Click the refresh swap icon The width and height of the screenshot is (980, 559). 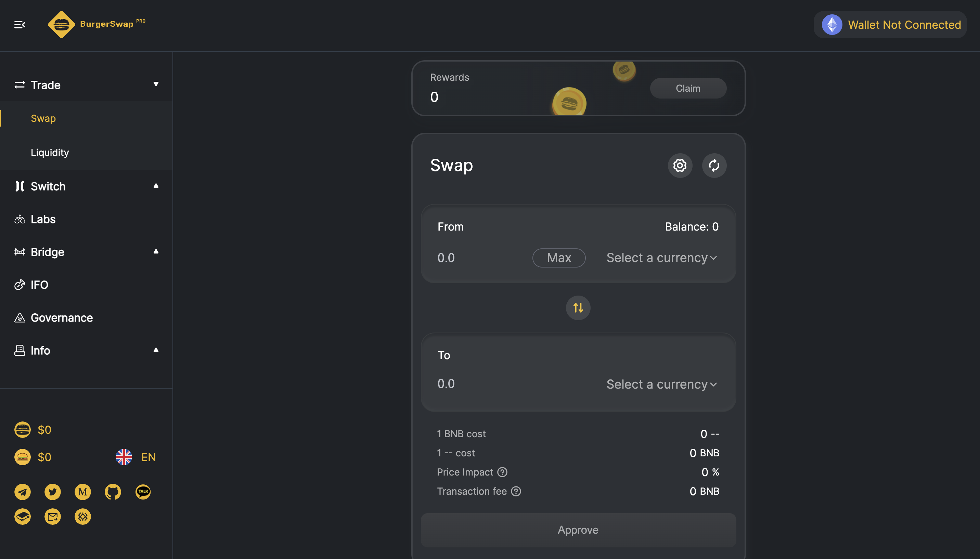click(x=714, y=166)
